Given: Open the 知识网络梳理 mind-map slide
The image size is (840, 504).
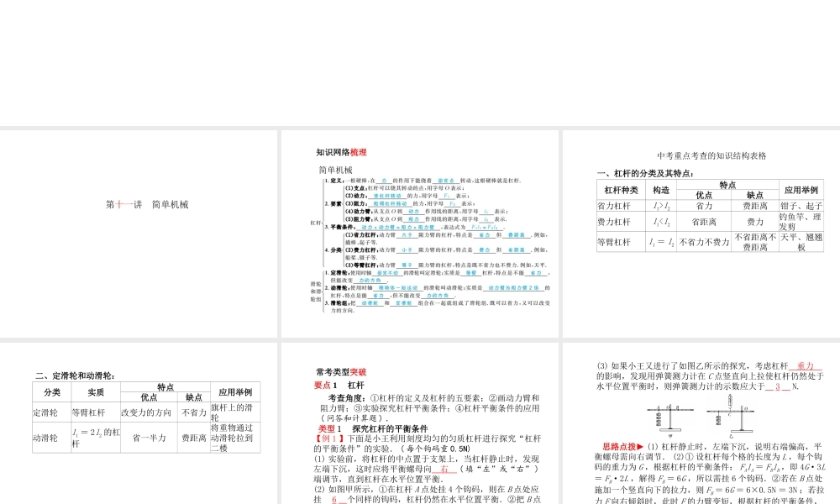Looking at the screenshot, I should 419,234.
